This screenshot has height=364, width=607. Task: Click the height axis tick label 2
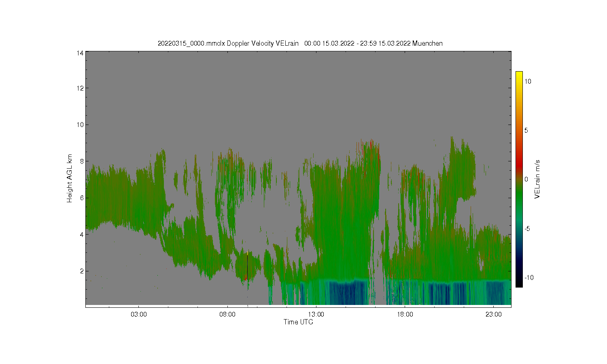[82, 271]
